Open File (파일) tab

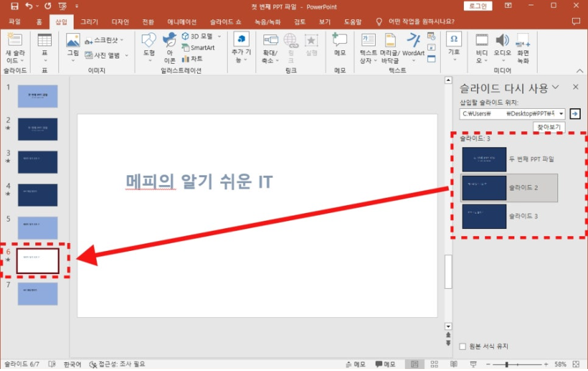[15, 21]
